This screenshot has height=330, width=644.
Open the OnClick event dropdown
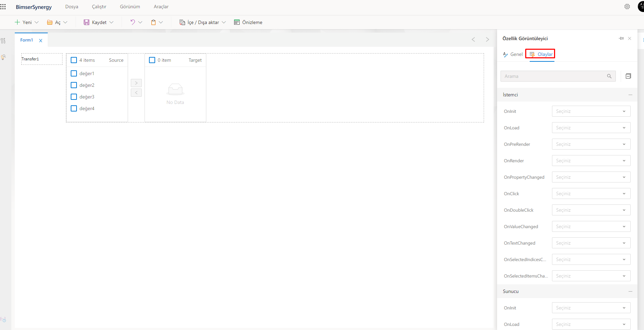pos(591,193)
